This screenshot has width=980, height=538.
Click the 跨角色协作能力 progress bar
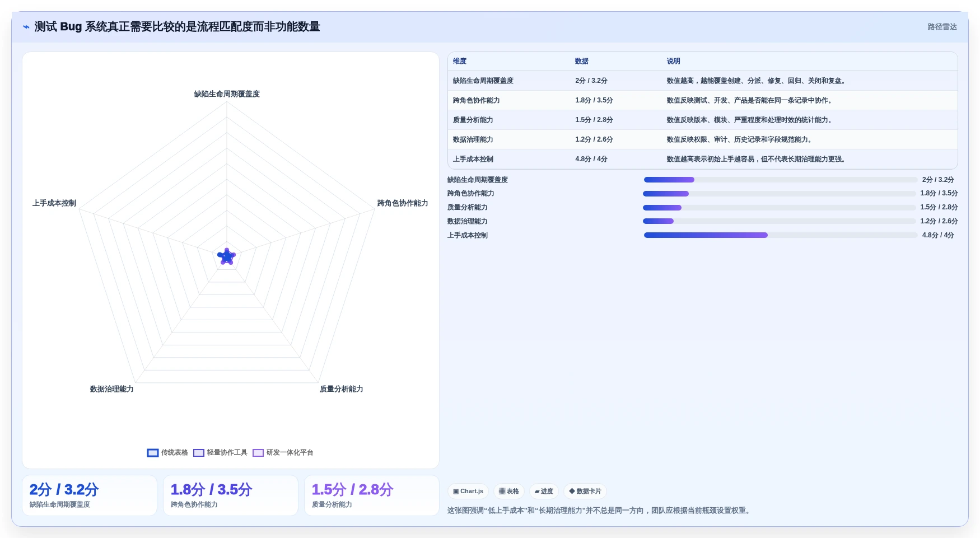tap(780, 194)
